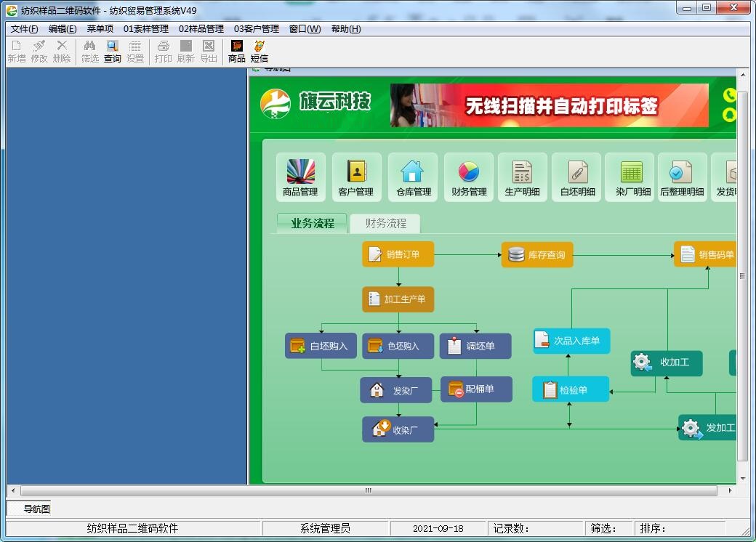Open 仓库管理 house icon
Screen dimensions: 756x542
click(413, 177)
